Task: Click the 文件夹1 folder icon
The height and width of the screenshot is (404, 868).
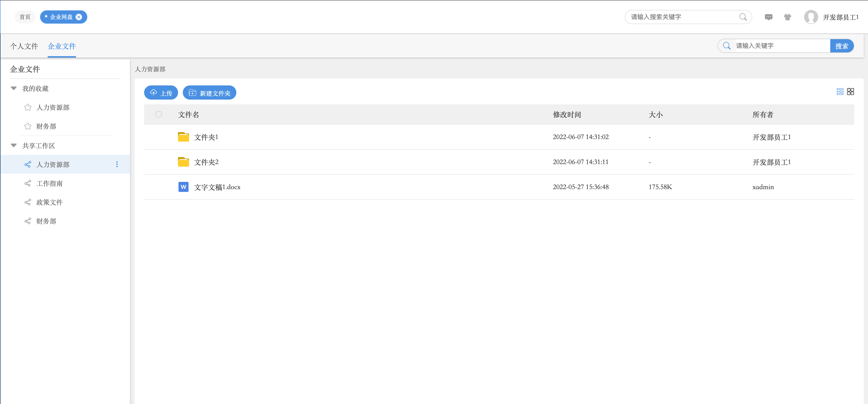Action: [183, 137]
